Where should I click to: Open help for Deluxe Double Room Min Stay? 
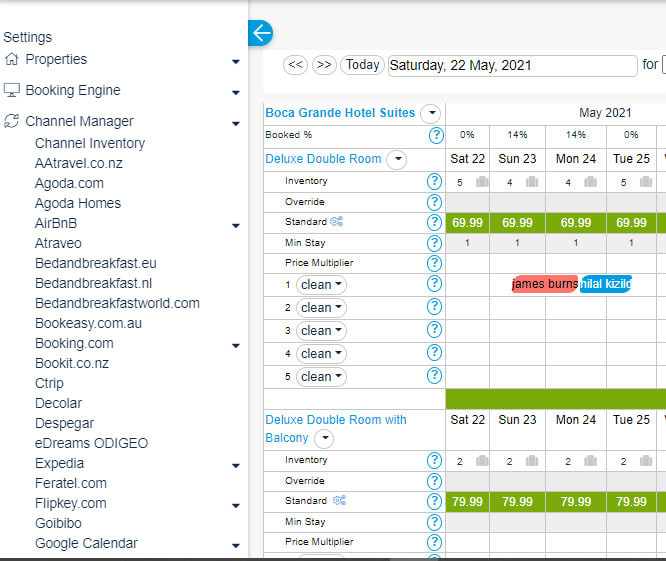[434, 243]
